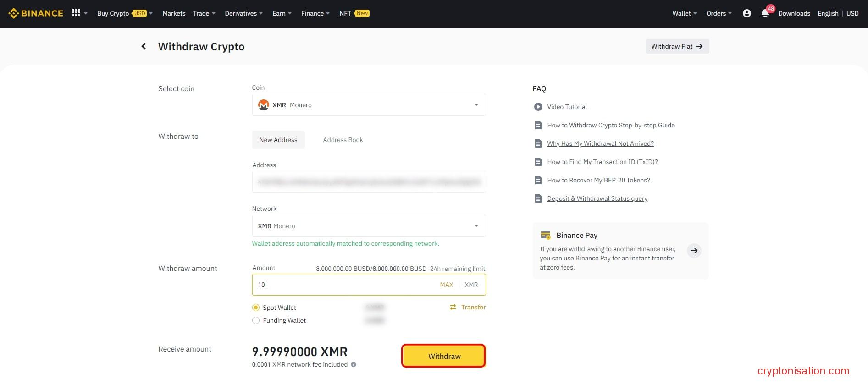
Task: Open the notifications bell icon
Action: tap(765, 14)
